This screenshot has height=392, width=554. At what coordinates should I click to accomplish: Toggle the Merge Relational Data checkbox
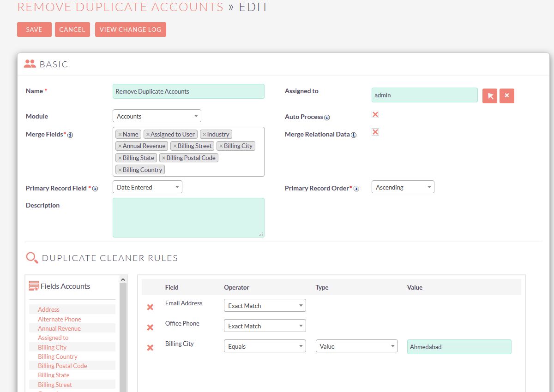[375, 131]
